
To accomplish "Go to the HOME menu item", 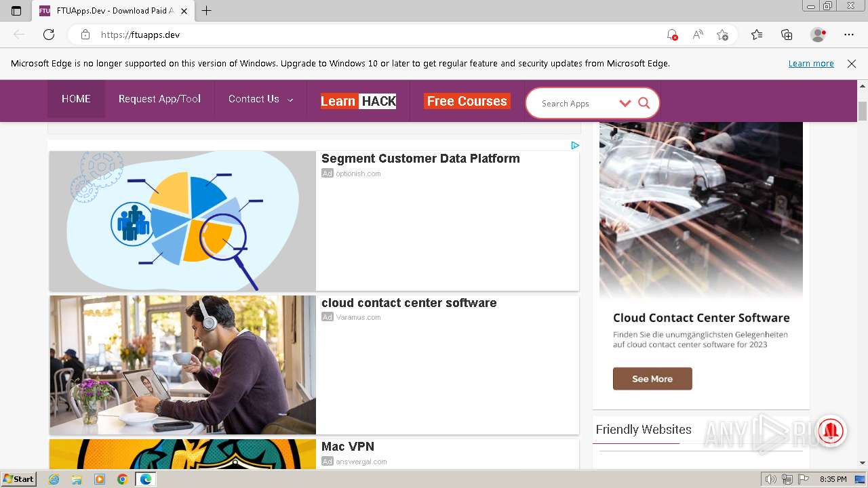I will 76,99.
